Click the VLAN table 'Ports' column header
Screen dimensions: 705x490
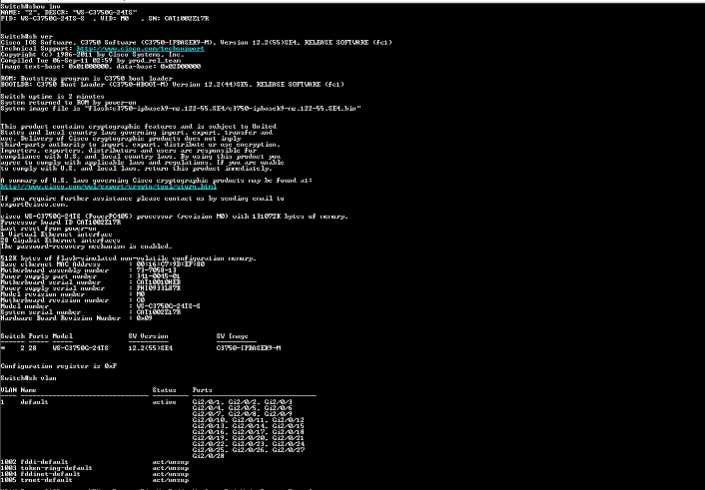pos(202,390)
